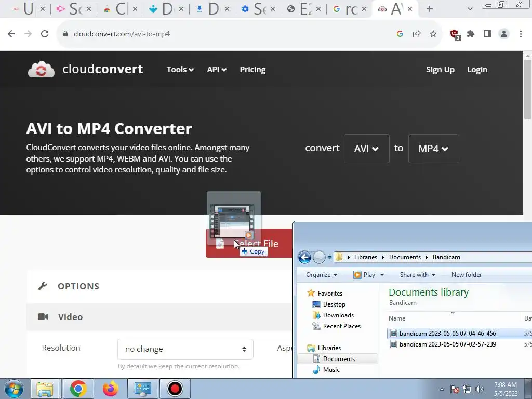Screen dimensions: 532x399
Task: Click Explorer window forward arrow
Action: [x=319, y=257]
